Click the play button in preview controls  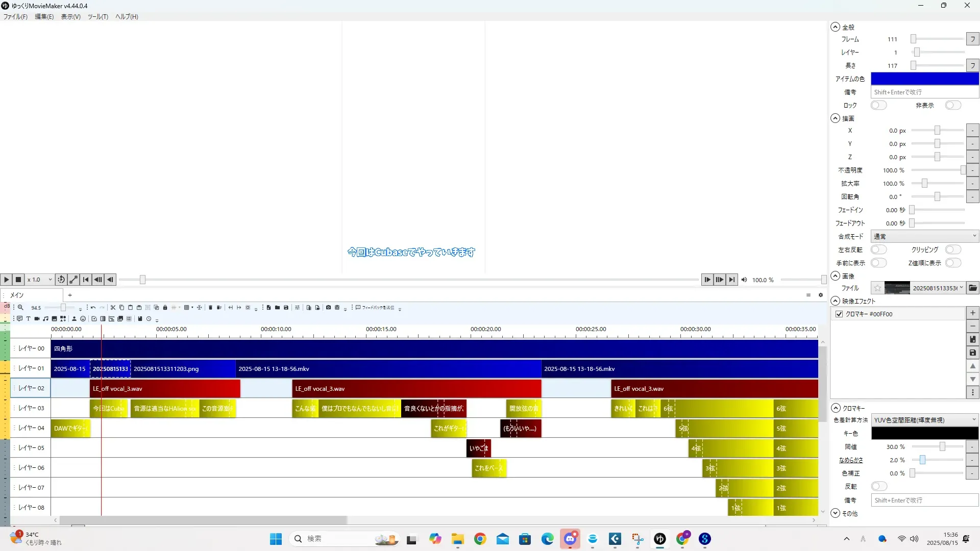[6, 280]
